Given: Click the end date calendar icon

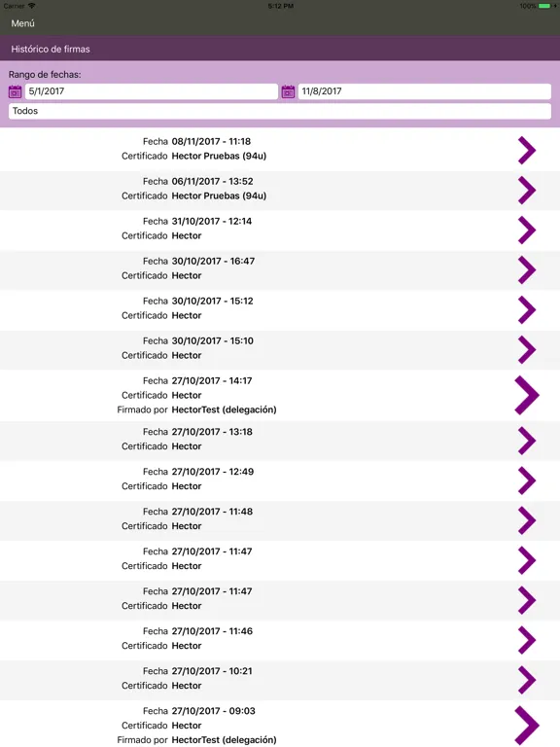Looking at the screenshot, I should (x=288, y=91).
